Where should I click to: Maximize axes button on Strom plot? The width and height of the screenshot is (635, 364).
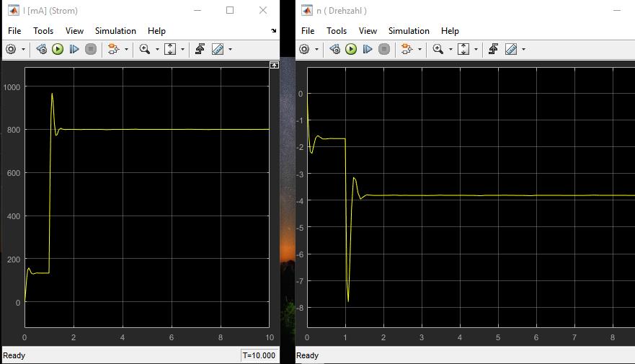[274, 65]
